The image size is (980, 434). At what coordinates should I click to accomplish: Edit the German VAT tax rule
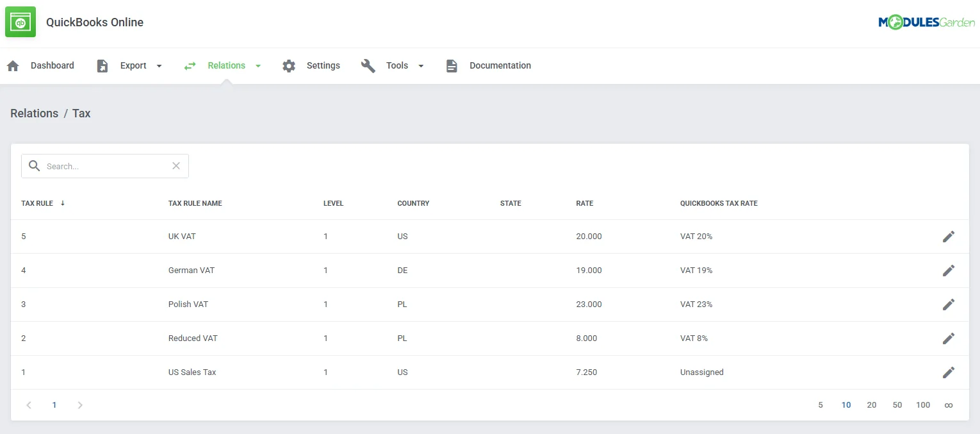949,271
